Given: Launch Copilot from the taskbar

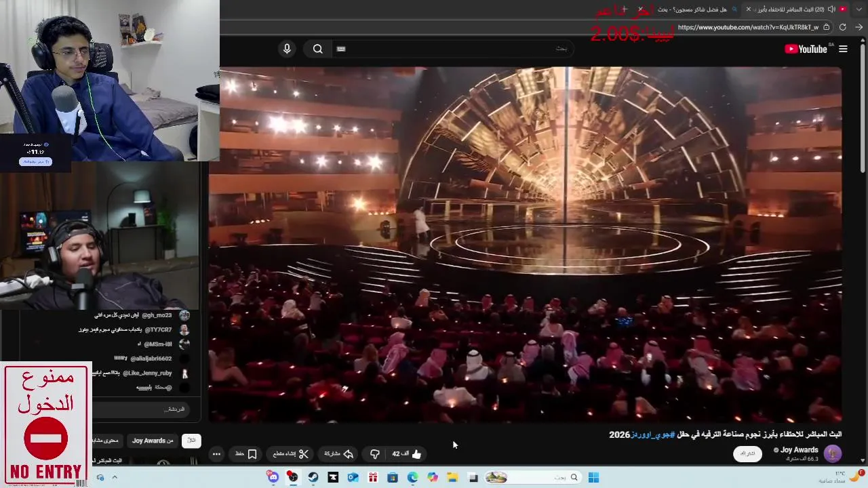Looking at the screenshot, I should click(x=433, y=478).
